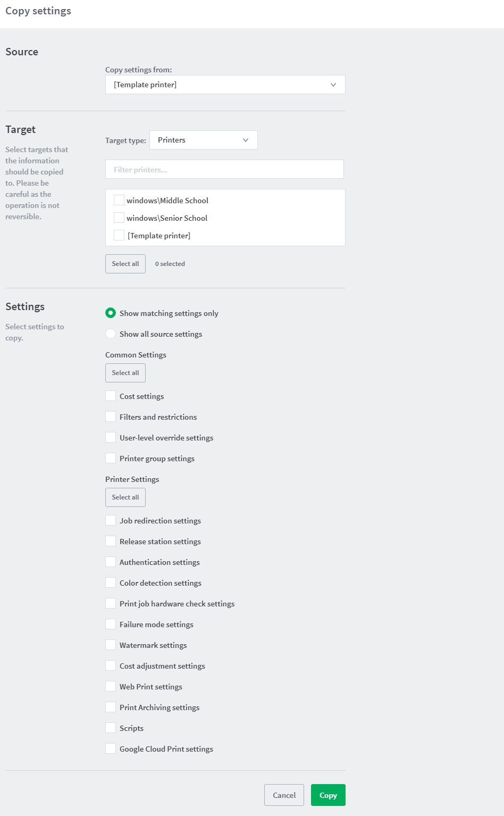Screen dimensions: 504x816
Task: Enable the Cost settings checkbox
Action: [111, 396]
